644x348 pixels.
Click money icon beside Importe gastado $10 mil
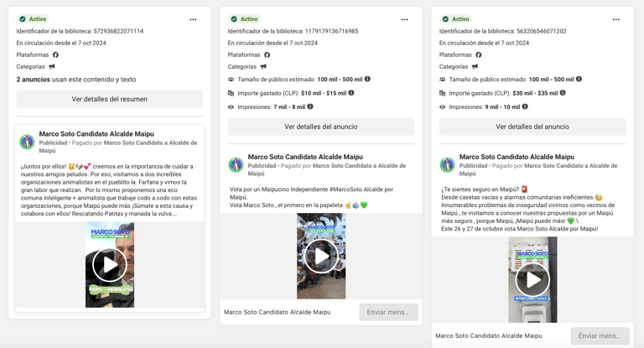pos(231,93)
